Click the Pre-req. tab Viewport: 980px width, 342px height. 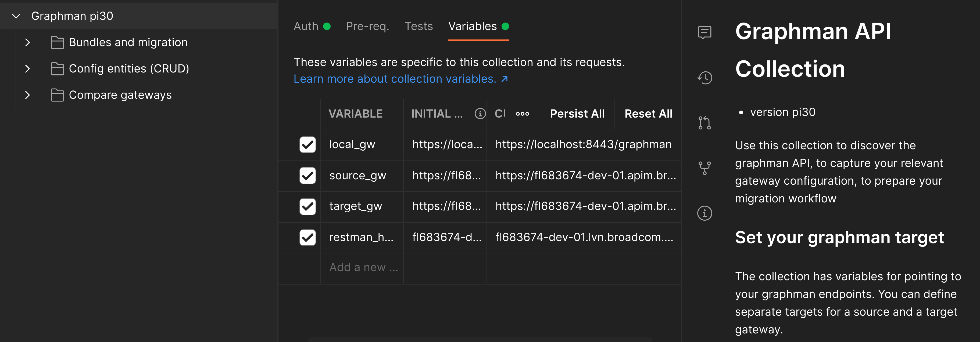(367, 26)
